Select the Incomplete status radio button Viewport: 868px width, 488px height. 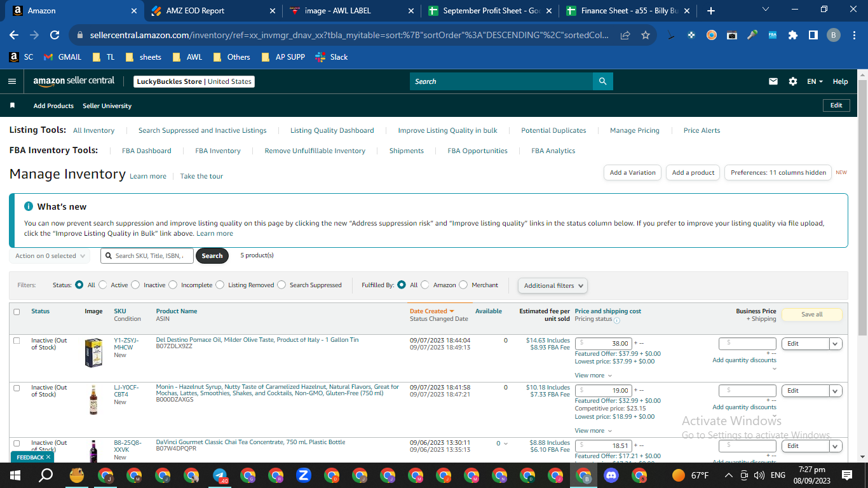click(x=173, y=285)
